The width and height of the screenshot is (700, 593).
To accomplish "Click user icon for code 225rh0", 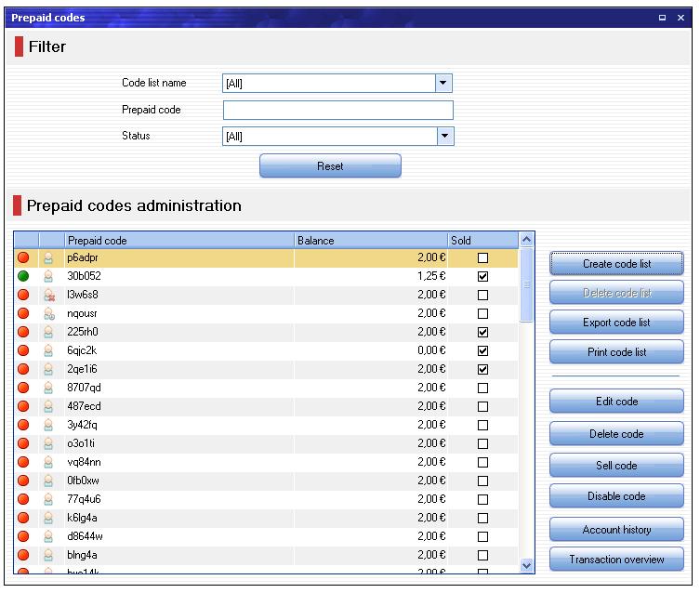I will tap(48, 333).
